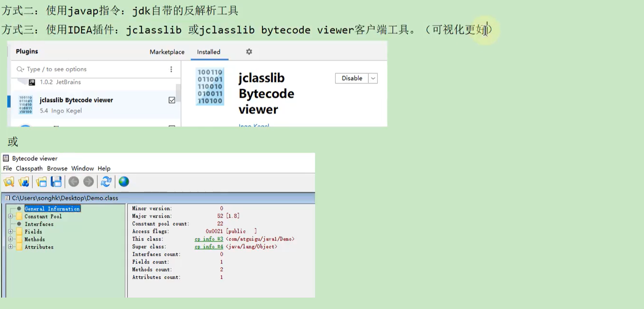Select the Interfaces tree item

coord(39,224)
